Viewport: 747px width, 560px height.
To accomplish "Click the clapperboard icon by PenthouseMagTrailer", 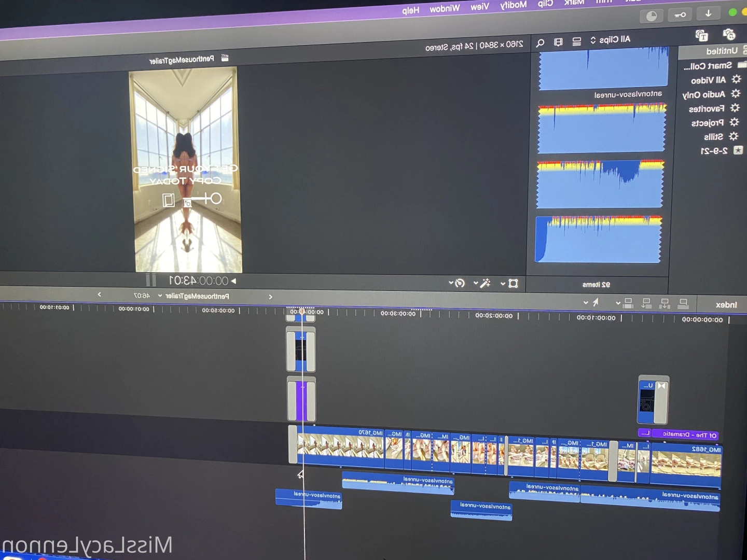I will pos(225,58).
